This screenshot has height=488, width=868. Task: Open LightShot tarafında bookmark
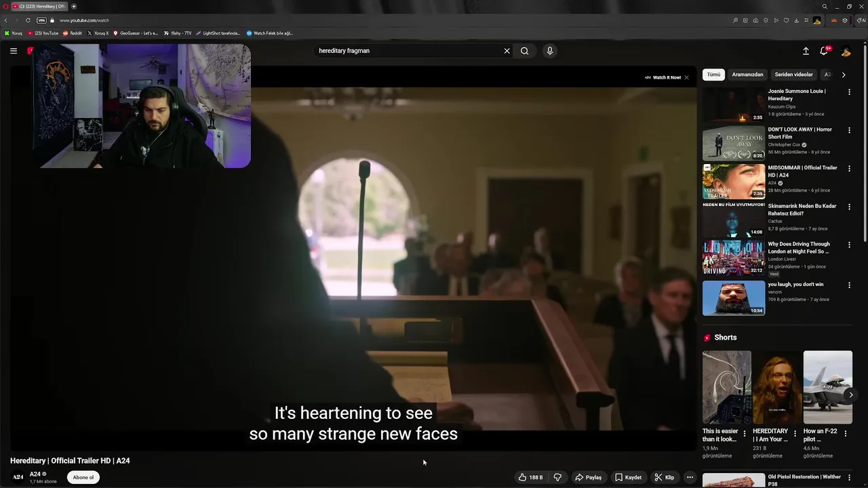click(x=218, y=33)
